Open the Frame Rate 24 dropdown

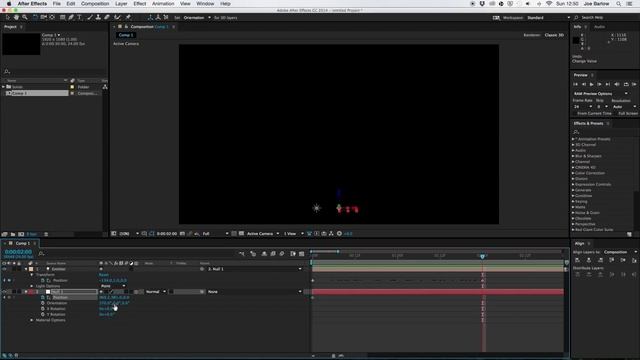click(582, 107)
